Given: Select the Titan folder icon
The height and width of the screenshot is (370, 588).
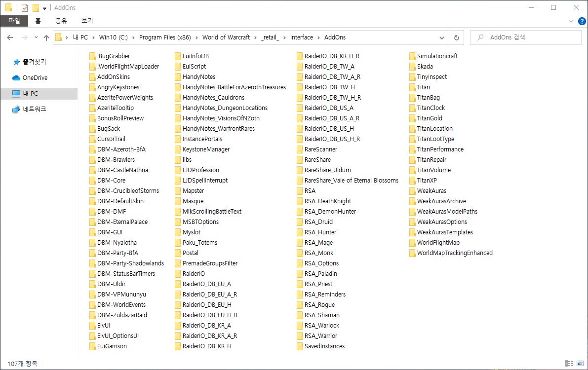Looking at the screenshot, I should point(413,87).
